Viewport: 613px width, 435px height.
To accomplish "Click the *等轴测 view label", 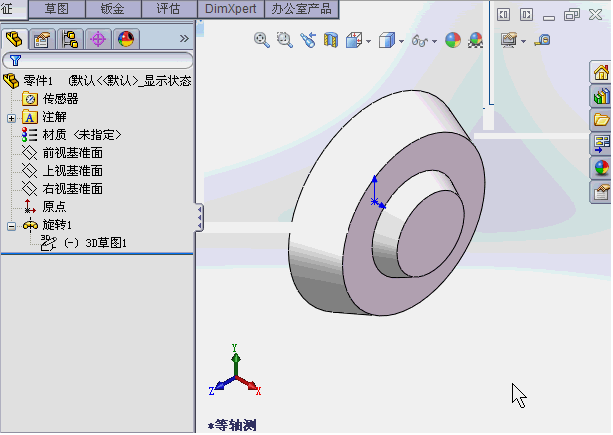I will [x=232, y=425].
